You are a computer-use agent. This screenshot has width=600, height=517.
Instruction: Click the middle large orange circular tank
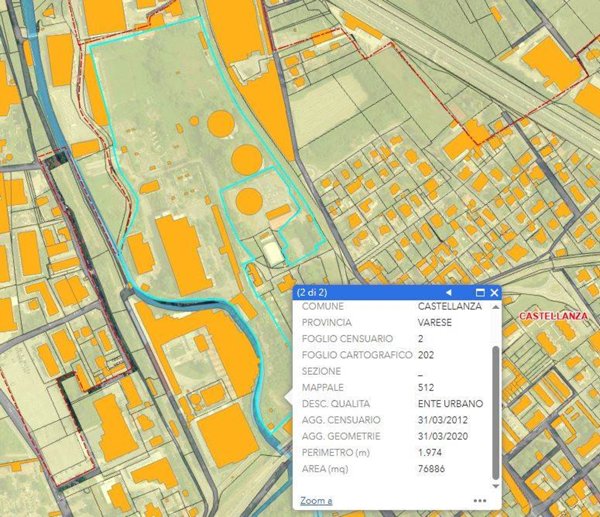(x=247, y=160)
